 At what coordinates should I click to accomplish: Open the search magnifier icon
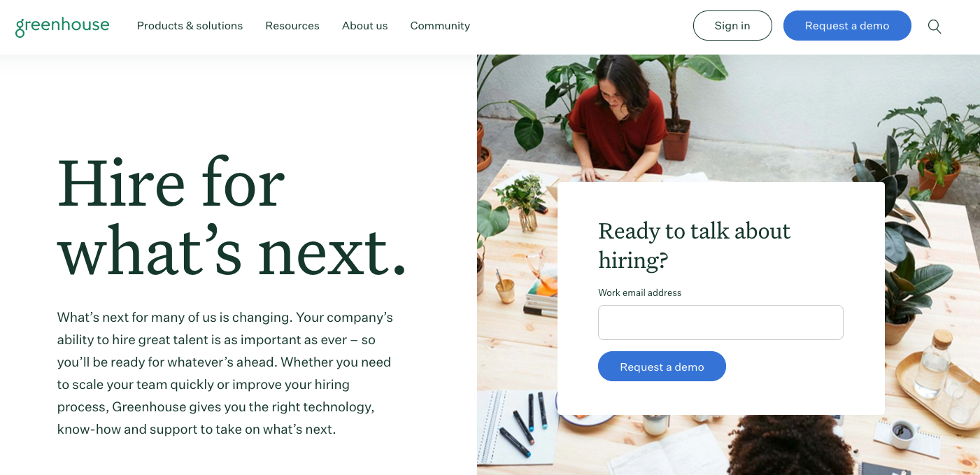935,27
